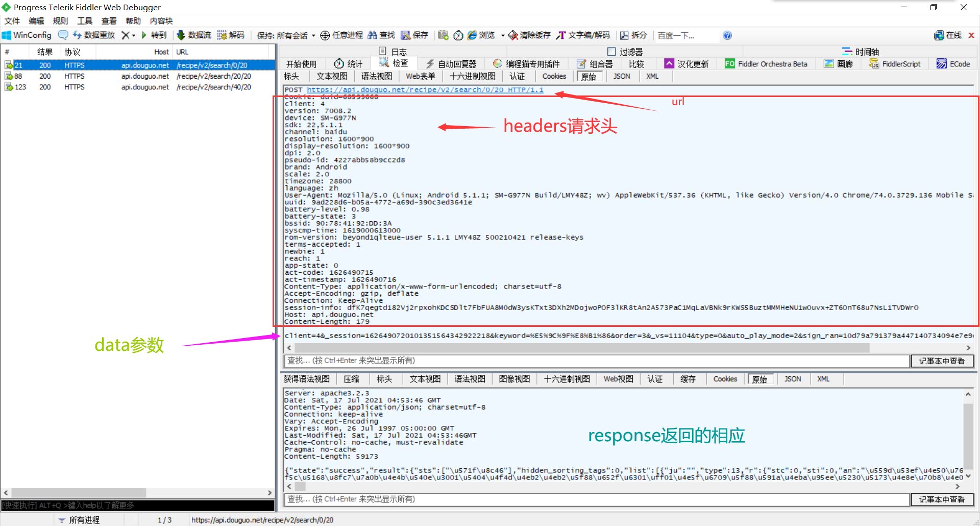Open the Help (帮助) menu

point(133,21)
